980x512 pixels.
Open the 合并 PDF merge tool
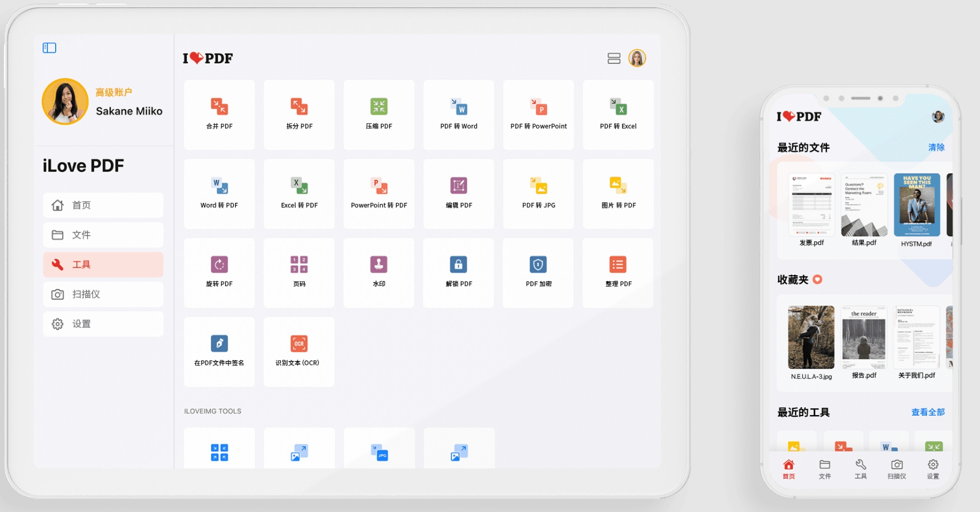point(219,114)
